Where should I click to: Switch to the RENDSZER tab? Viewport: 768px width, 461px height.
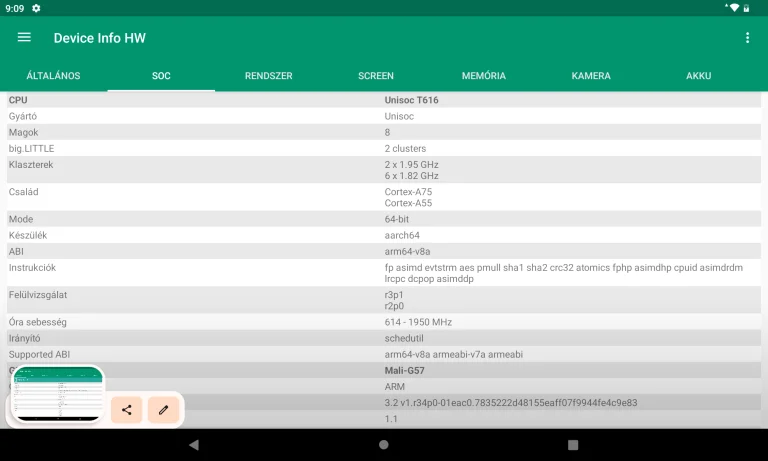pos(268,76)
